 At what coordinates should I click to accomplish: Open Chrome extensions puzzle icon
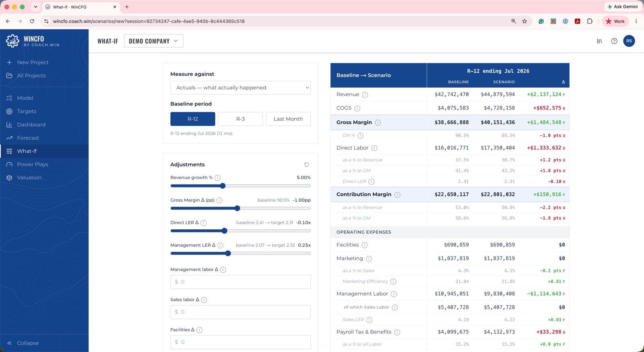tap(590, 21)
